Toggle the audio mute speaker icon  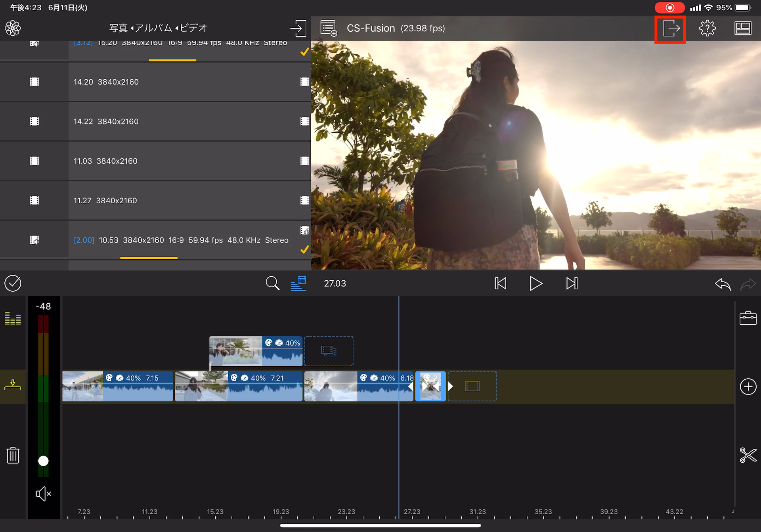point(44,494)
